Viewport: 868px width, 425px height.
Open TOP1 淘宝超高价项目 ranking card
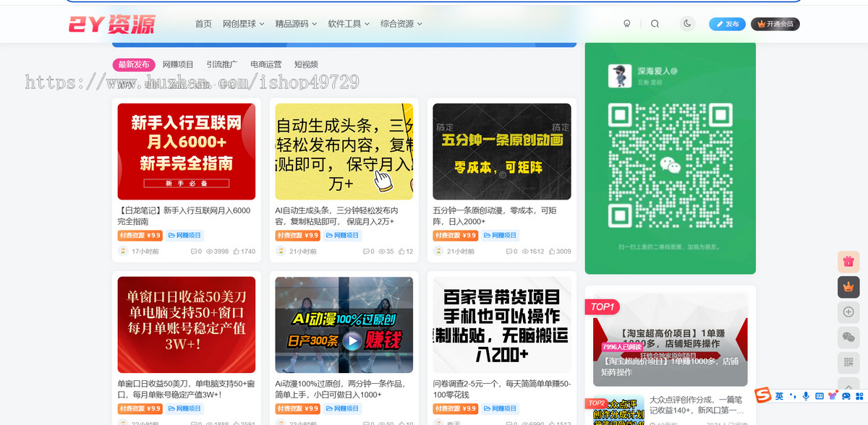671,340
